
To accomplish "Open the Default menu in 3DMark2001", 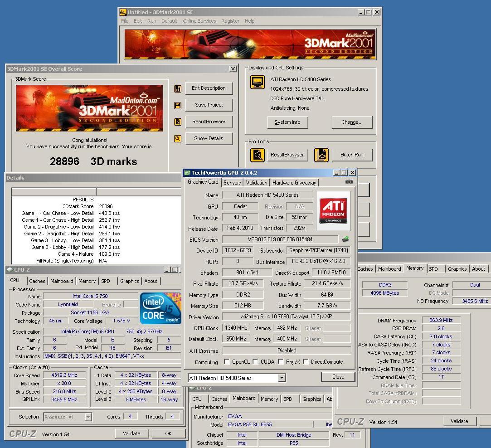I will click(170, 21).
